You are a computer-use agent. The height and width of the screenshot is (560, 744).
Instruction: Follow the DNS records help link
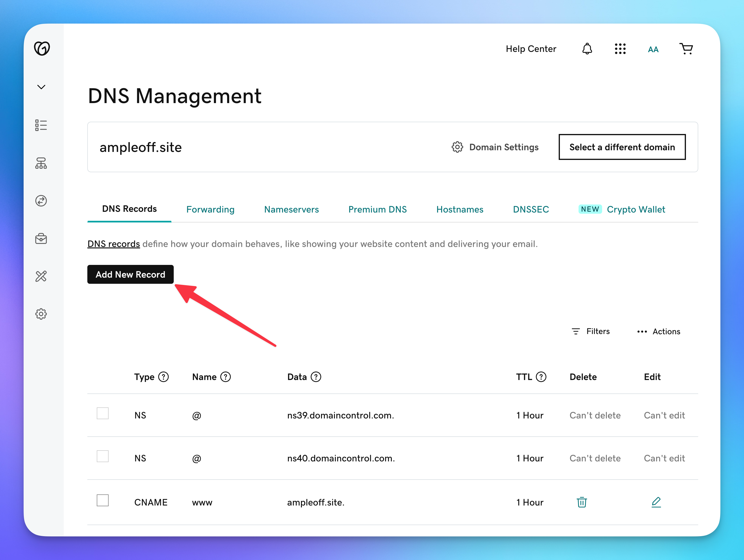(114, 244)
